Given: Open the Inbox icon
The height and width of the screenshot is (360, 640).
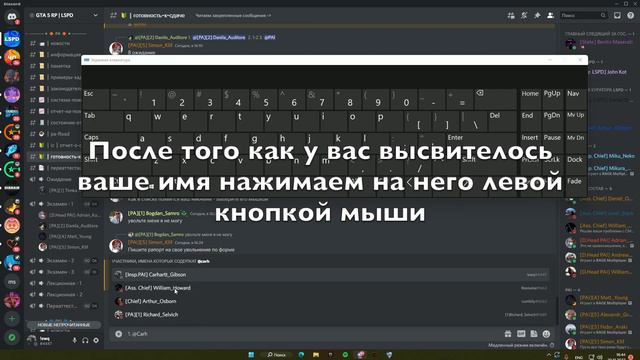Looking at the screenshot, I should click(617, 16).
